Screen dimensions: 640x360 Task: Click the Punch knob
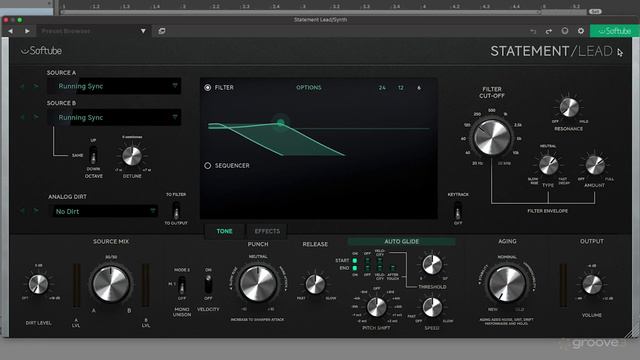(258, 284)
